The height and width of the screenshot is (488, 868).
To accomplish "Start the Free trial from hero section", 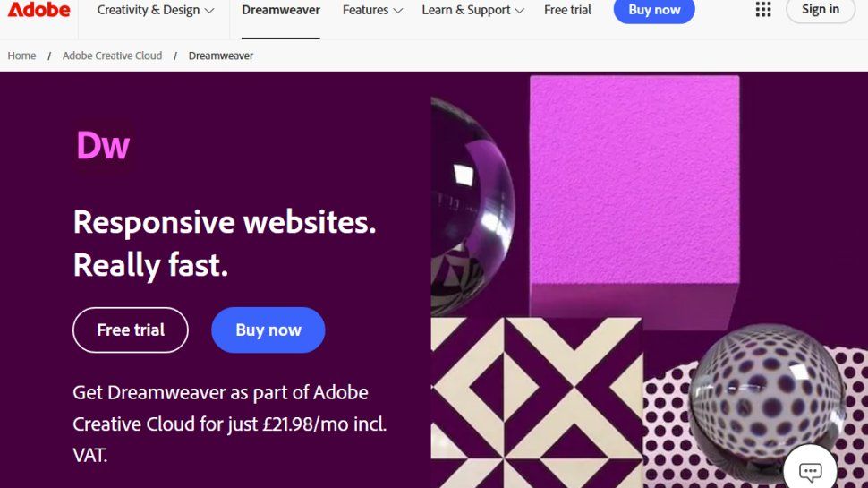I will pos(131,330).
